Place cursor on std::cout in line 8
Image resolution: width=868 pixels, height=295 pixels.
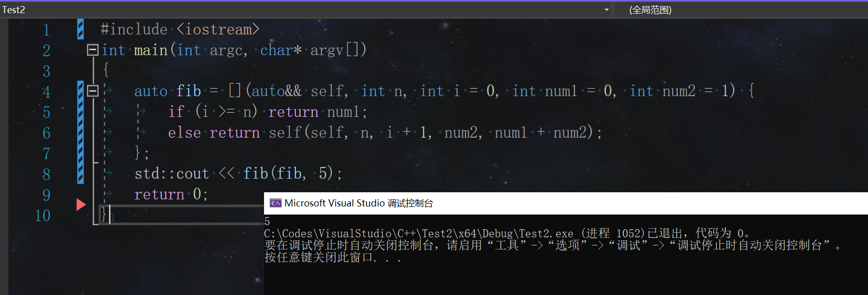pos(171,174)
